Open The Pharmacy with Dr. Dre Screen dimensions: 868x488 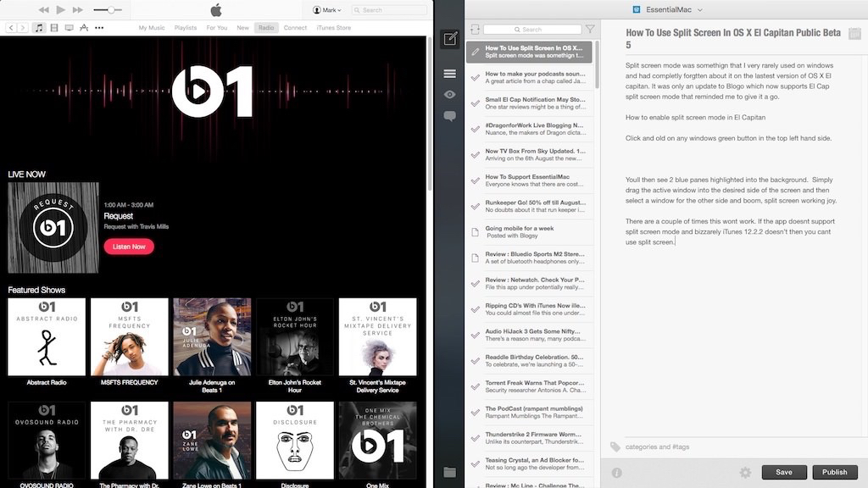(x=130, y=441)
